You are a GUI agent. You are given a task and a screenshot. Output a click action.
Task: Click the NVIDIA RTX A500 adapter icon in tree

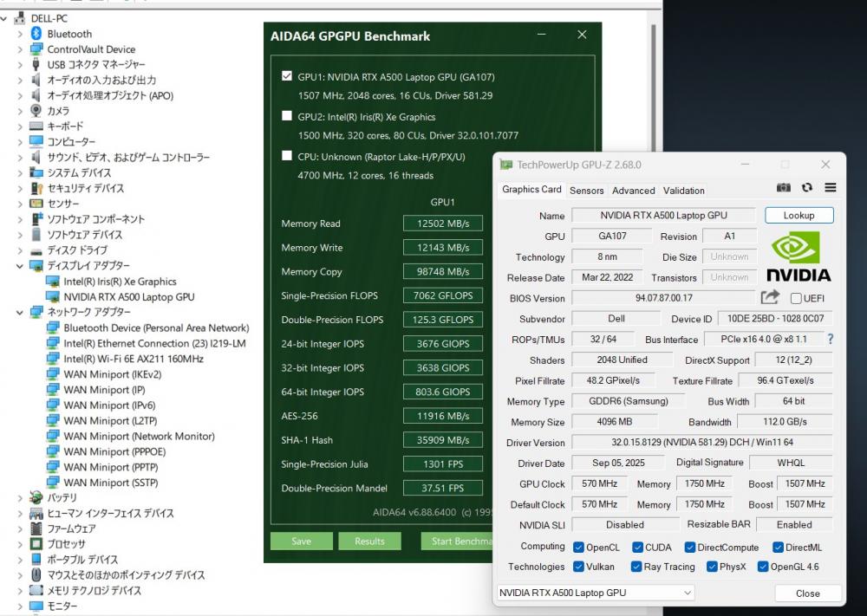[53, 296]
